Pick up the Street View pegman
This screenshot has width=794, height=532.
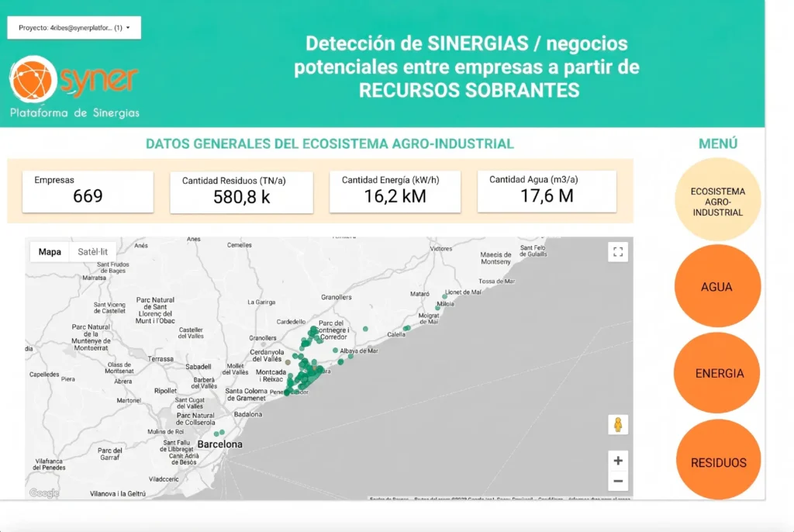click(x=618, y=424)
